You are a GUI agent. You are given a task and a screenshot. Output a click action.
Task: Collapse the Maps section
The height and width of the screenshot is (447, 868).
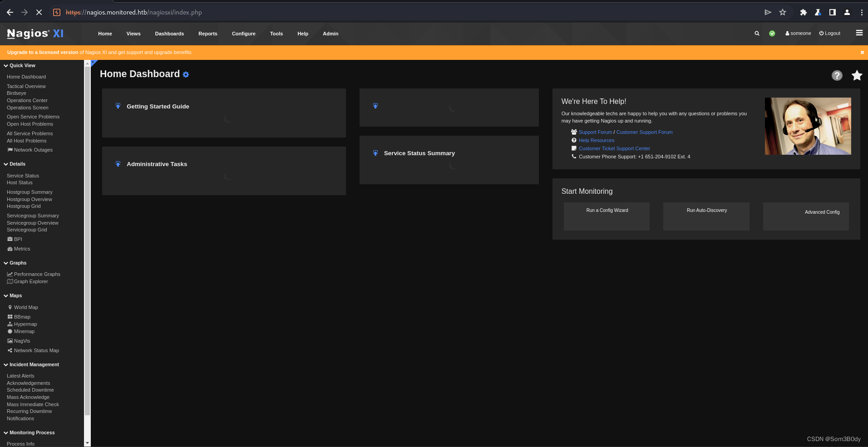coord(13,295)
